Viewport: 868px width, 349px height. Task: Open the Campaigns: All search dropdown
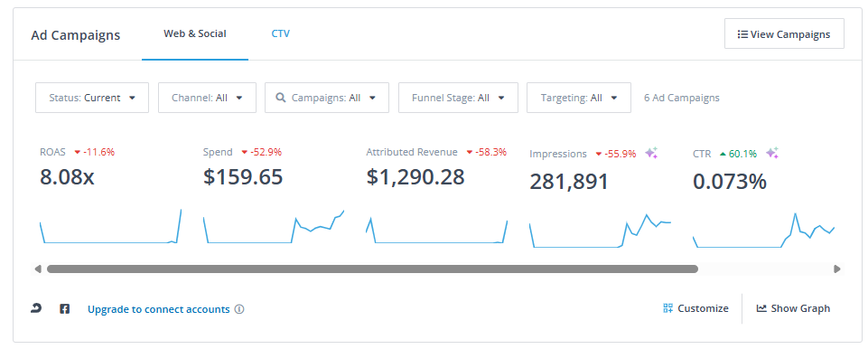point(327,98)
